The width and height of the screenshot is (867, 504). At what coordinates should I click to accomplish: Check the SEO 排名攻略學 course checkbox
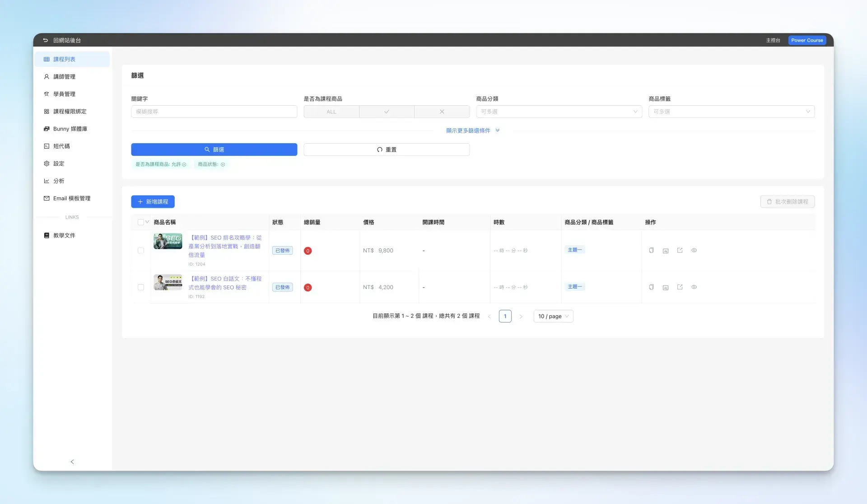tap(141, 251)
